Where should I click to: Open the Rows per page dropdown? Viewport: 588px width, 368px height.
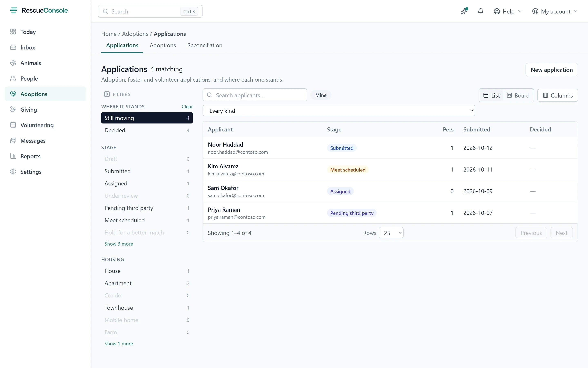pos(391,233)
